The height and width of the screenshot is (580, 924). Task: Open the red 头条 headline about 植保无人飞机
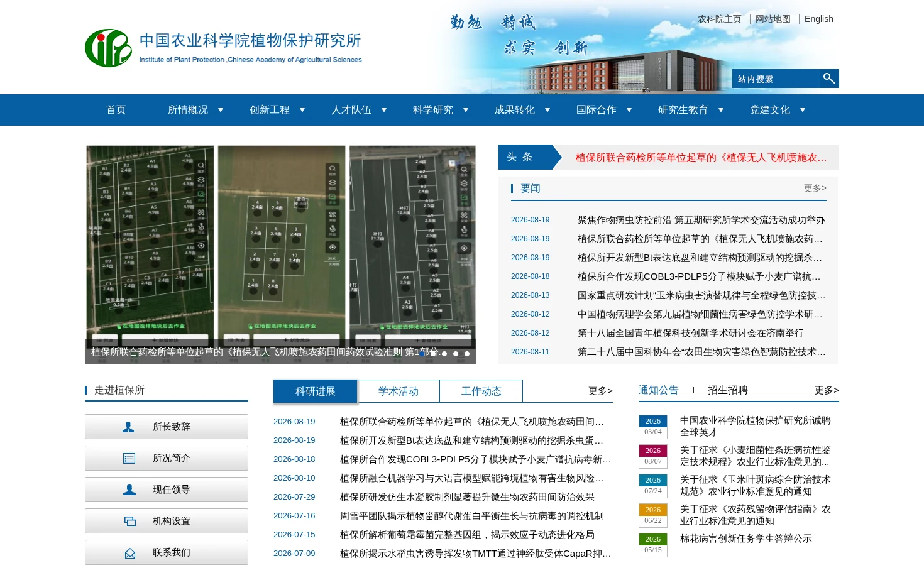point(701,158)
